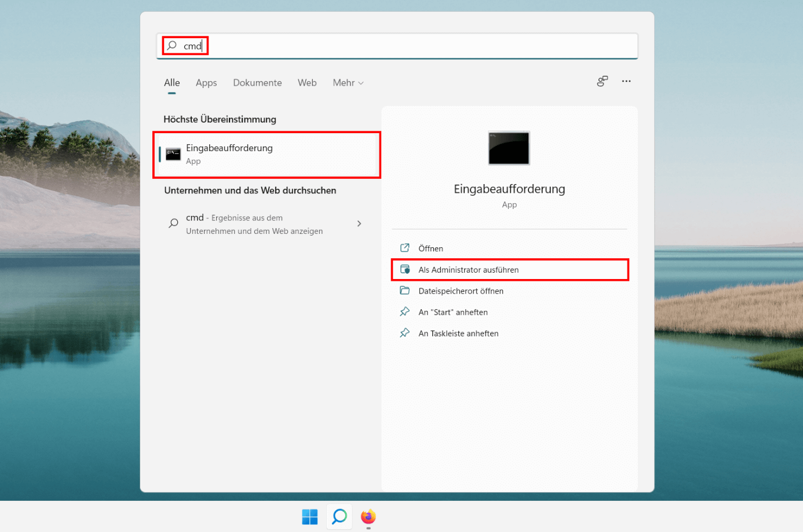
Task: Switch to the Alle tab
Action: tap(171, 83)
